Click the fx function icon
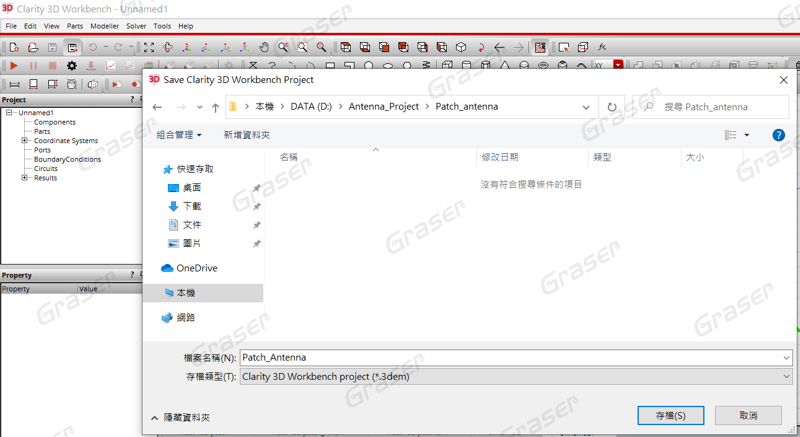Viewport: 800px width, 437px height. [602, 47]
